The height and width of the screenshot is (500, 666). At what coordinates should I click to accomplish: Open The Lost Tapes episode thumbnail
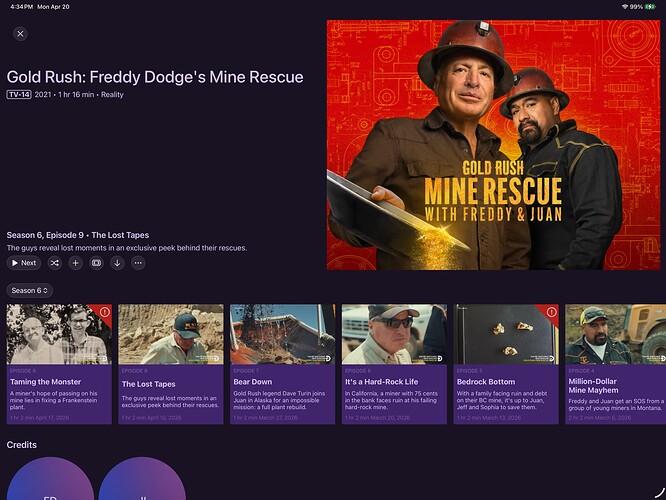171,334
